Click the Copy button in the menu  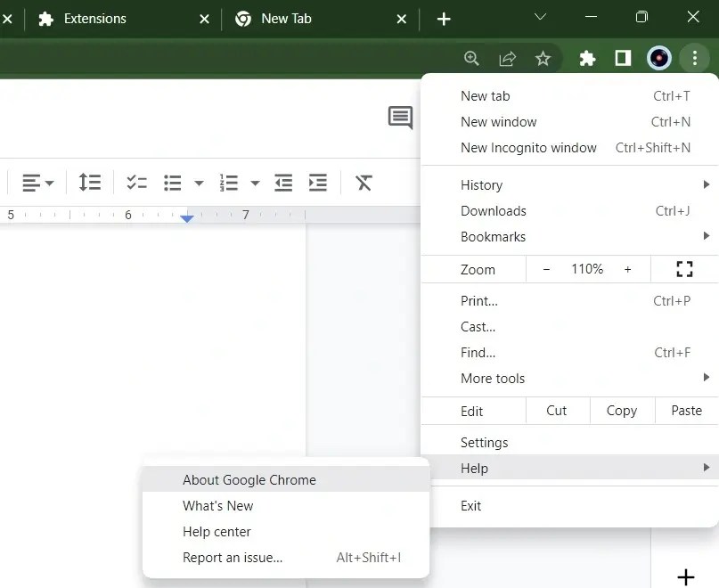click(621, 411)
